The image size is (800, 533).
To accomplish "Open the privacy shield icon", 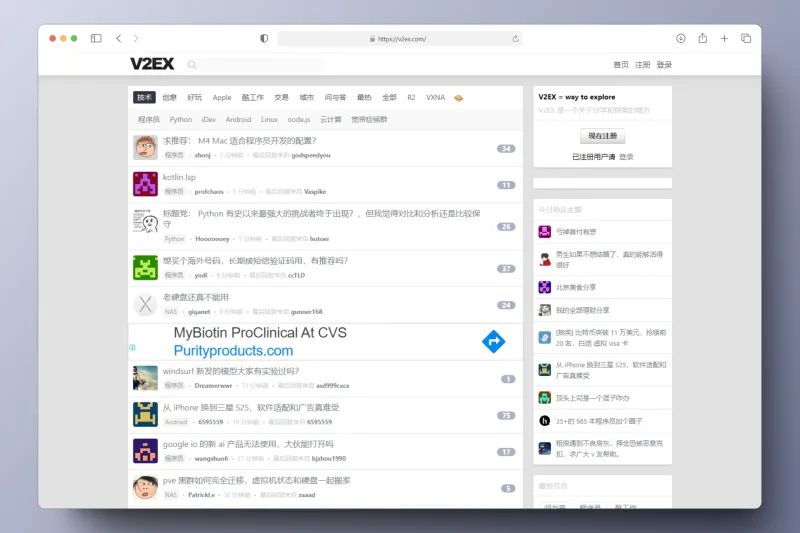I will pyautogui.click(x=264, y=38).
